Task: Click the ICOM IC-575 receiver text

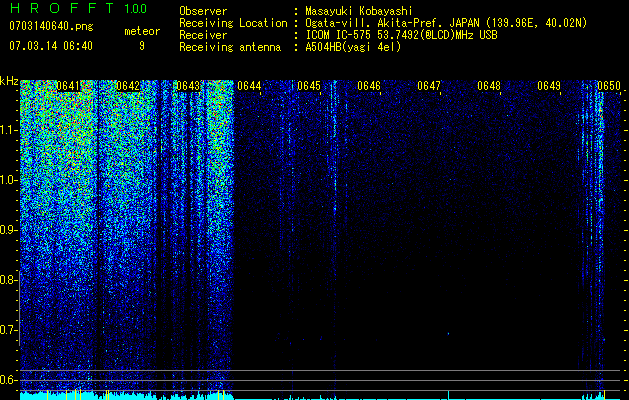Action: (401, 35)
